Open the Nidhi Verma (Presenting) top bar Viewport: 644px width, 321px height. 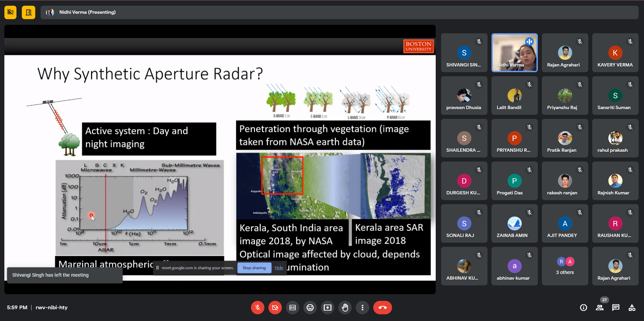(87, 12)
